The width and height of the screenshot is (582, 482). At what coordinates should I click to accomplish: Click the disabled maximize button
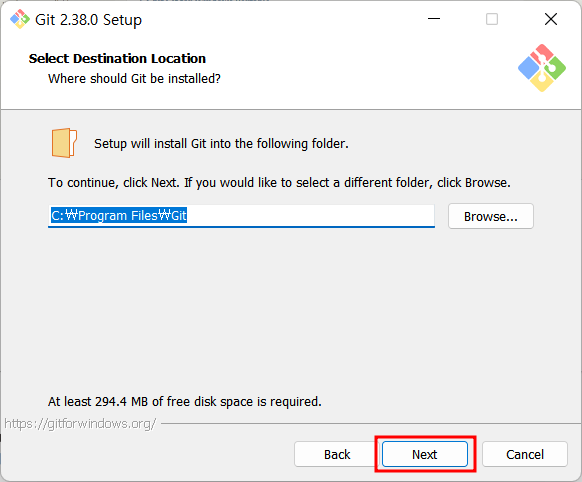[492, 19]
